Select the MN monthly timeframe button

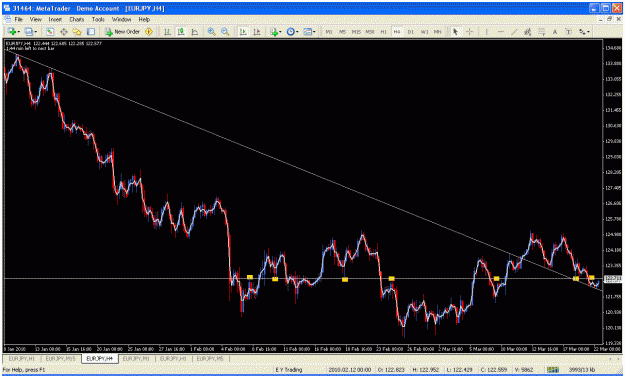click(x=438, y=32)
